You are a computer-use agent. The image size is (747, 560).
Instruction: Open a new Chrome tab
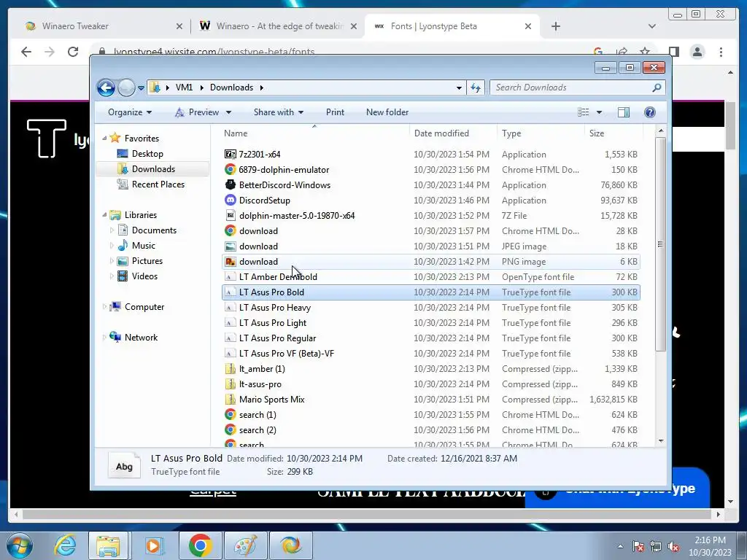pos(555,26)
